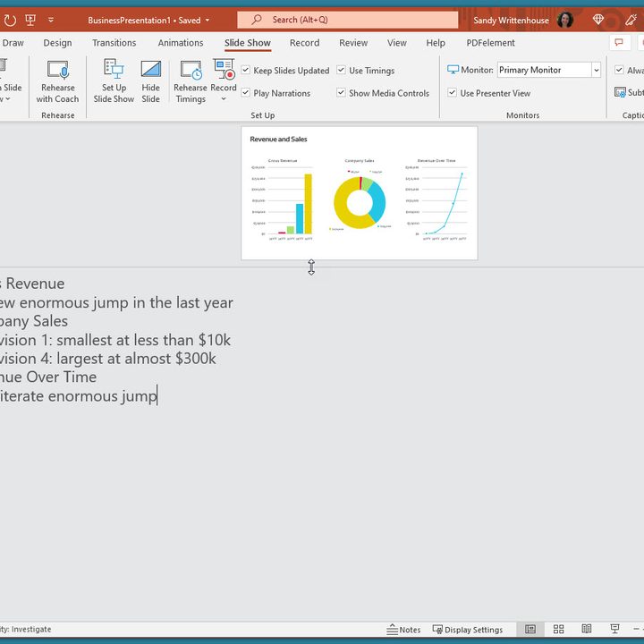Open the Primary Monitor dropdown
Image resolution: width=644 pixels, height=644 pixels.
coord(597,70)
